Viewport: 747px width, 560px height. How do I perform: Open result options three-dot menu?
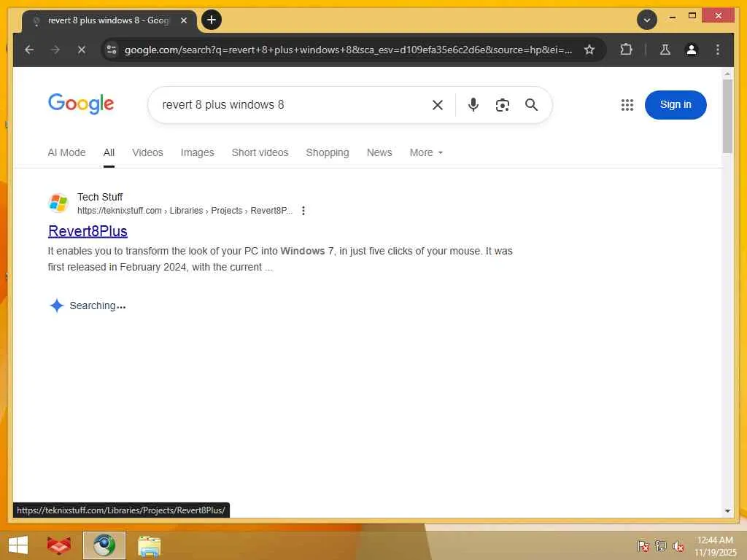point(303,211)
